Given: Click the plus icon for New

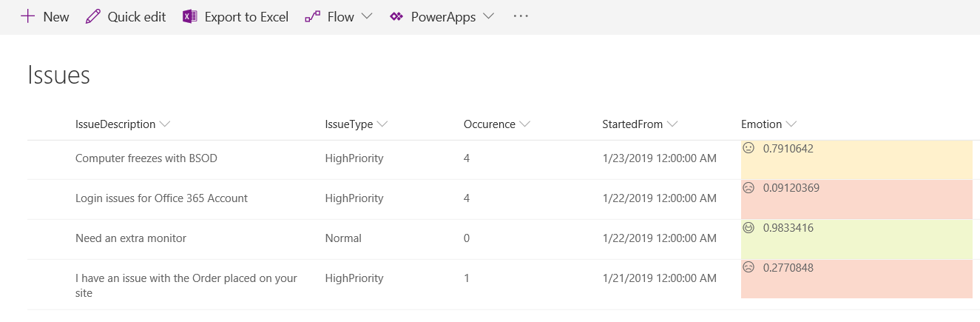Looking at the screenshot, I should tap(28, 16).
